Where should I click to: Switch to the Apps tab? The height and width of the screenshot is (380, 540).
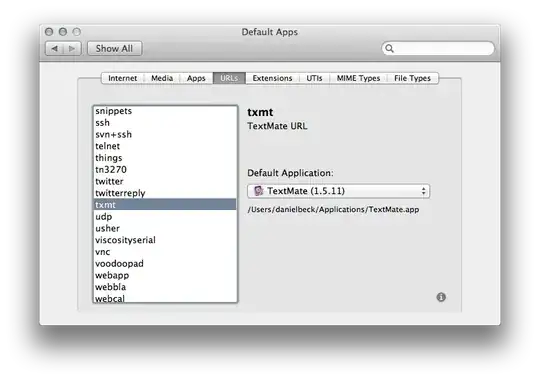(196, 78)
